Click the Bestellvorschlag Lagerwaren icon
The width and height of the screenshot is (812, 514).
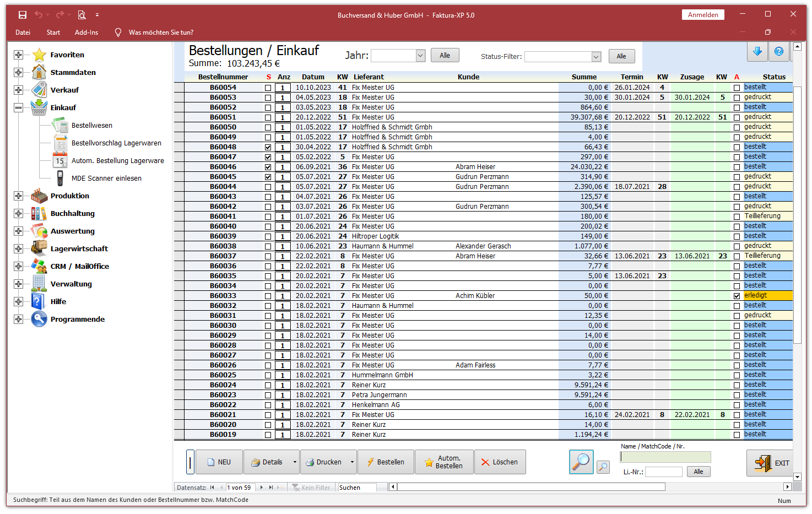point(60,143)
